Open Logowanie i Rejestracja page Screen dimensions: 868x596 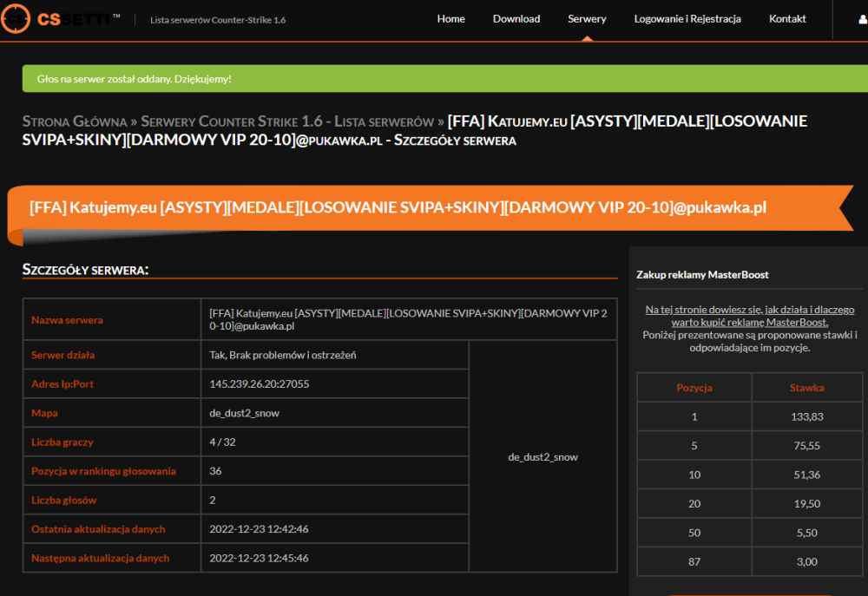click(x=687, y=19)
